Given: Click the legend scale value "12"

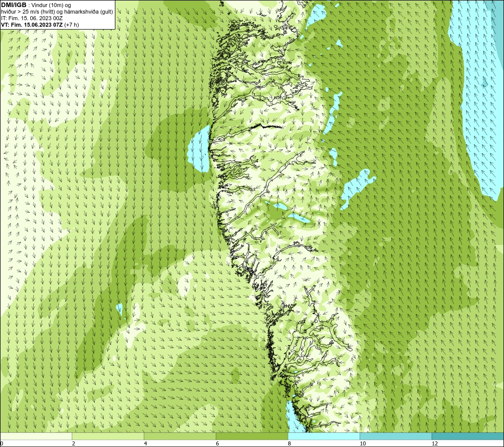Looking at the screenshot, I should pos(435,443).
